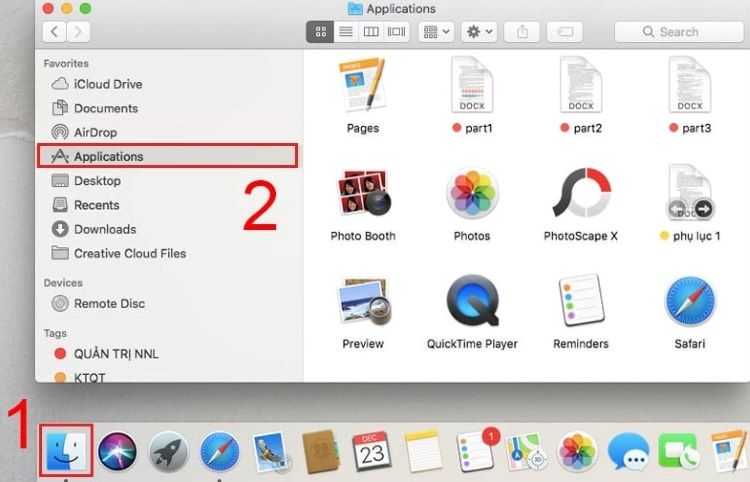750x482 pixels.
Task: Open Pages from the Dock
Action: tap(729, 451)
